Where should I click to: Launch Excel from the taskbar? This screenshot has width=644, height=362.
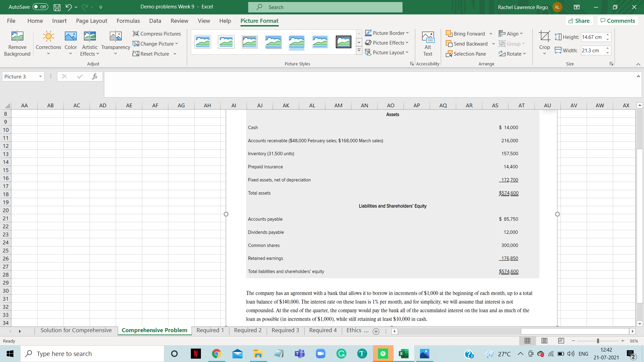tap(404, 354)
